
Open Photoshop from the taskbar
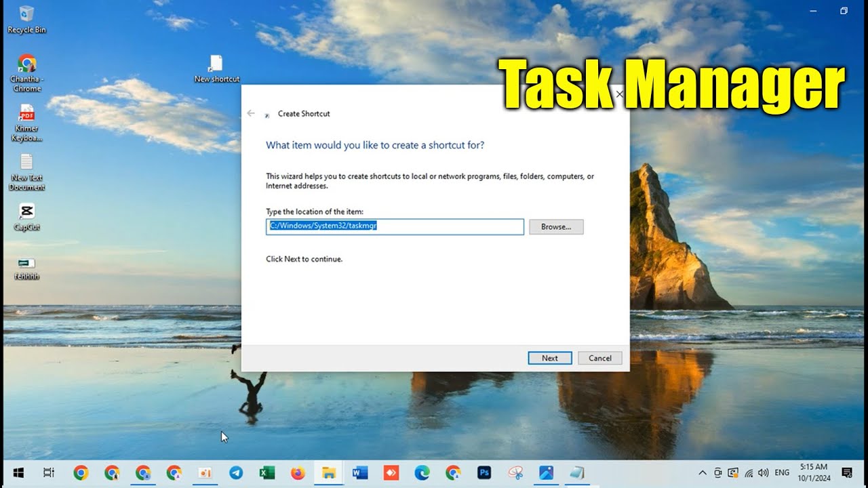tap(484, 473)
